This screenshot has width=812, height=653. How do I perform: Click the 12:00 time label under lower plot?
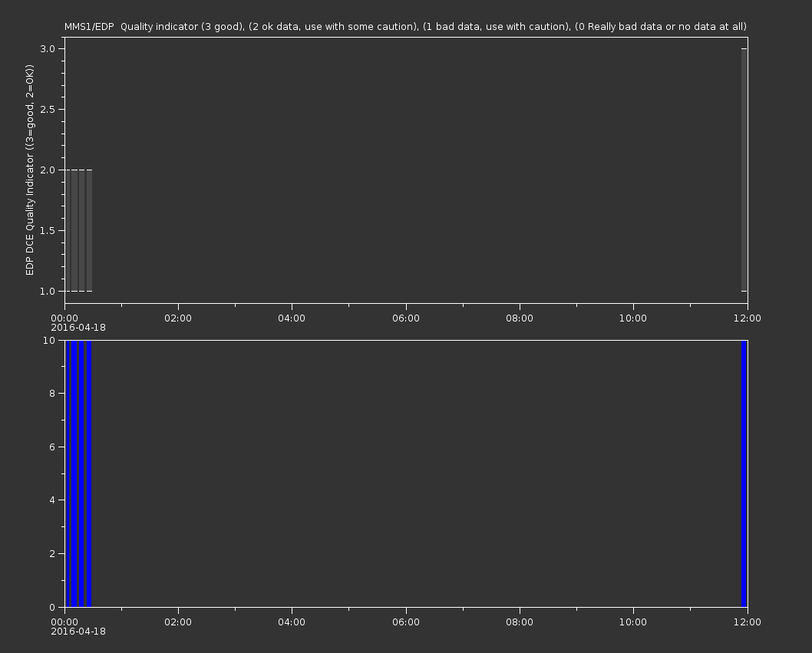coord(748,622)
